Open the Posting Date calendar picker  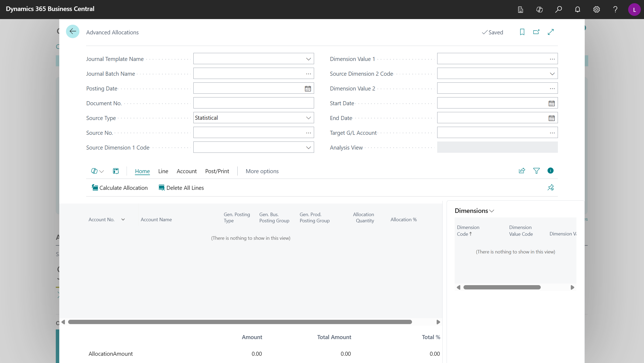[308, 88]
